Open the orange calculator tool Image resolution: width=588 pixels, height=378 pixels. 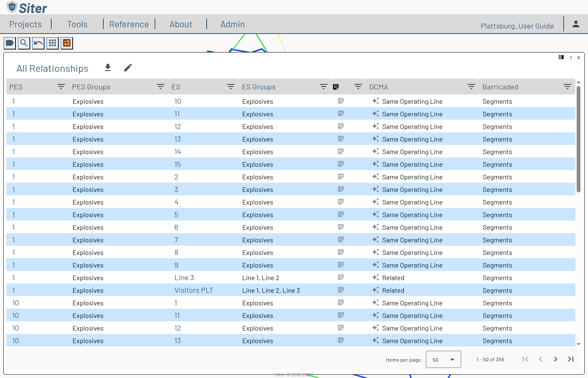[x=67, y=43]
